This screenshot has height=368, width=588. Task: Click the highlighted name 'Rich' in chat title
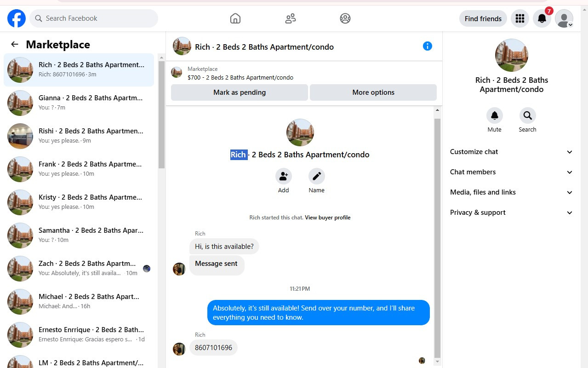(238, 155)
